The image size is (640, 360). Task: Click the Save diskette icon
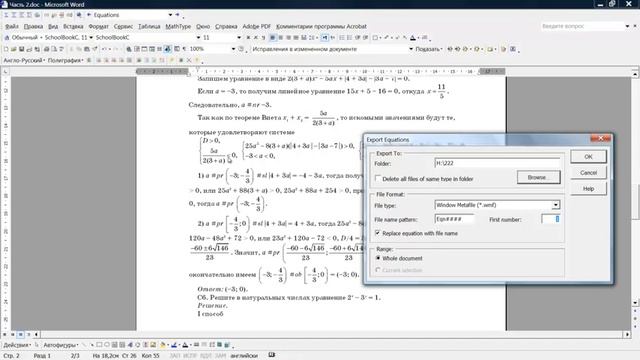tap(21, 49)
